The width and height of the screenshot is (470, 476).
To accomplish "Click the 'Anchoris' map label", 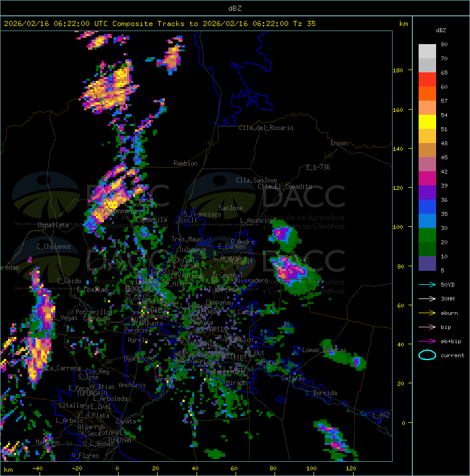I will point(132,385).
